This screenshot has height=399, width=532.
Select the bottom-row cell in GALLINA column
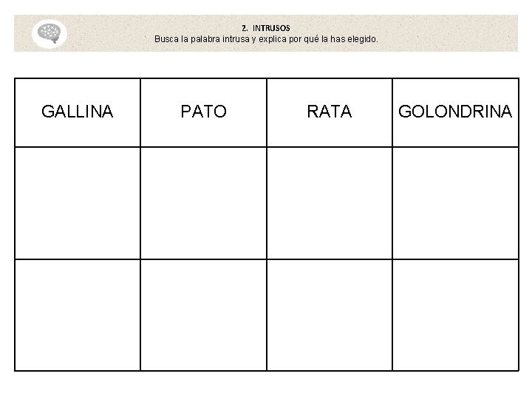click(x=78, y=314)
